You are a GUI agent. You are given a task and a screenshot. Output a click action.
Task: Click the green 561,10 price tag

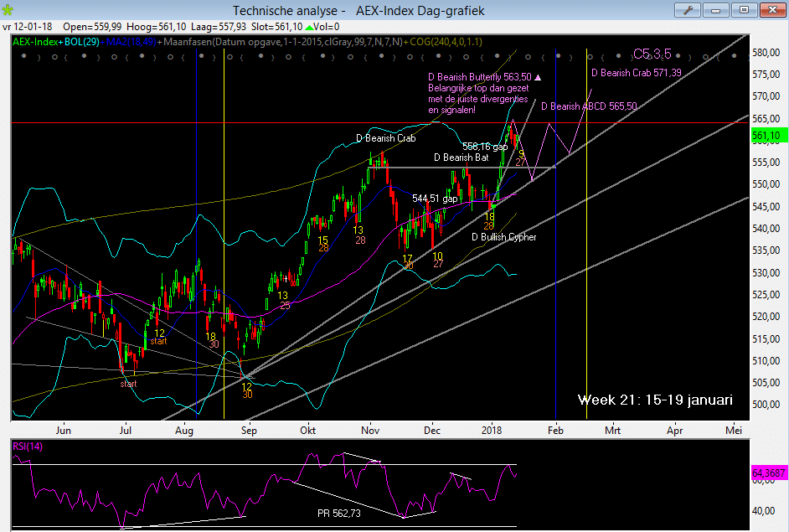tap(766, 135)
